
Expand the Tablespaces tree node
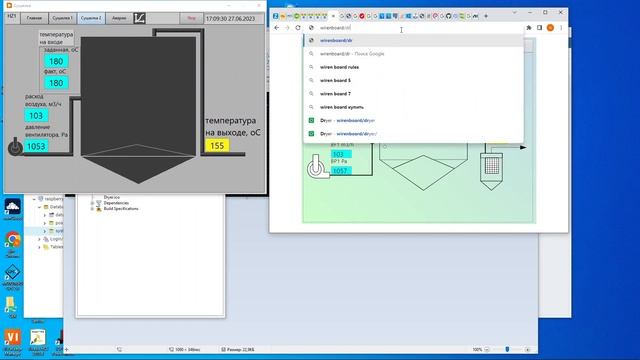[40, 247]
